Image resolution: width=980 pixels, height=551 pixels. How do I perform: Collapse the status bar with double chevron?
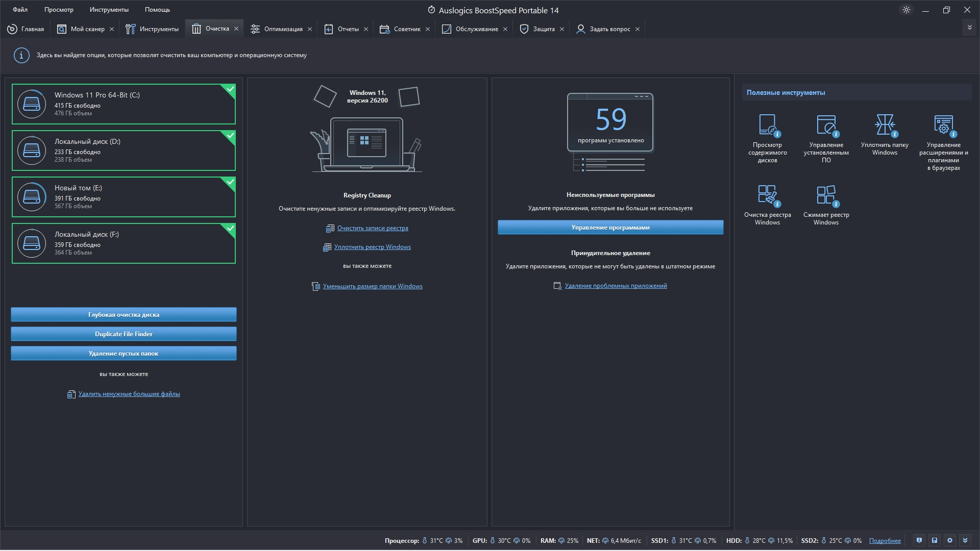pyautogui.click(x=965, y=540)
